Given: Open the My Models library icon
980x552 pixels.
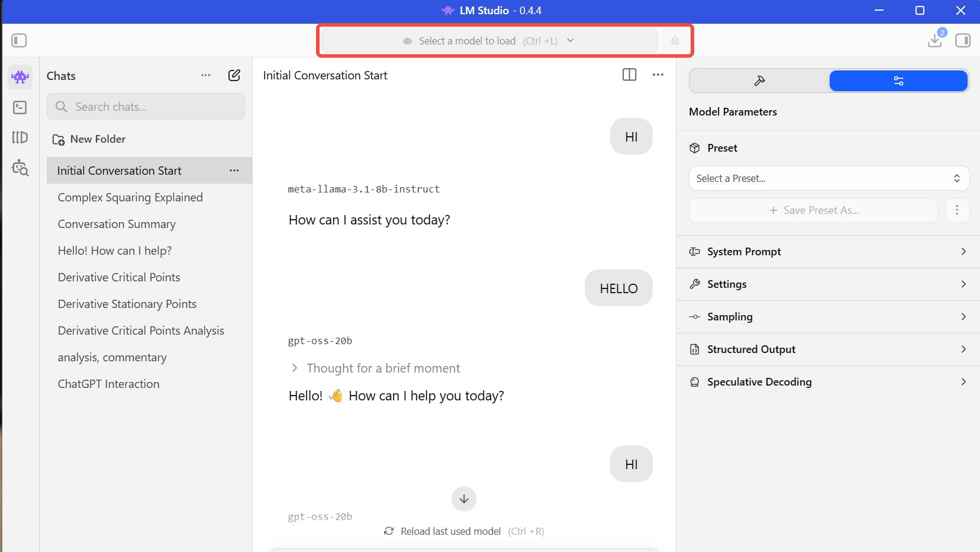Looking at the screenshot, I should [x=20, y=137].
